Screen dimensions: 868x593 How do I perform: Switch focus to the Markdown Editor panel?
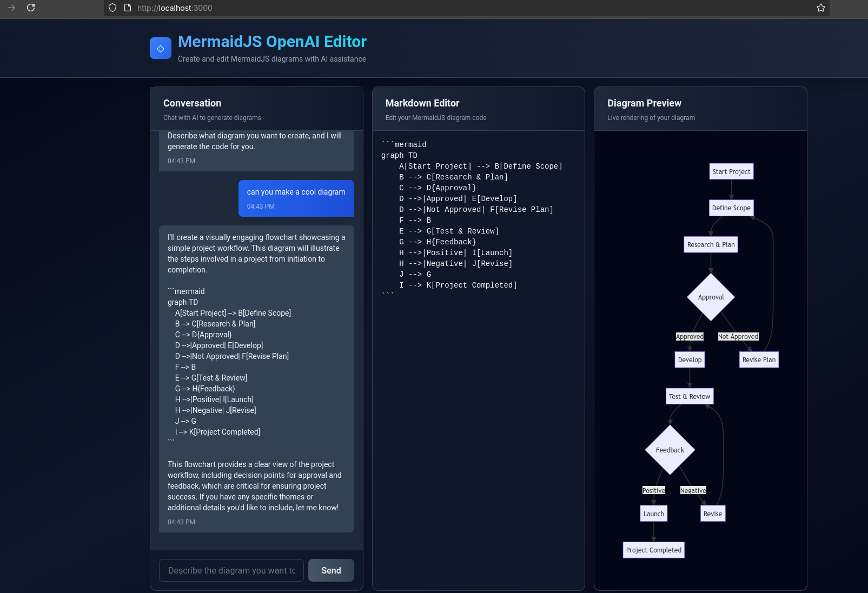pyautogui.click(x=422, y=103)
